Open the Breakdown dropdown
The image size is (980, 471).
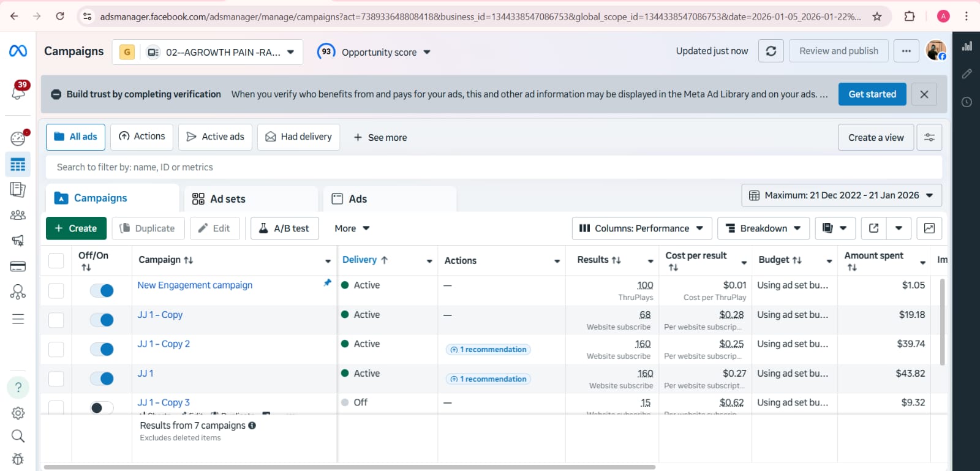763,228
